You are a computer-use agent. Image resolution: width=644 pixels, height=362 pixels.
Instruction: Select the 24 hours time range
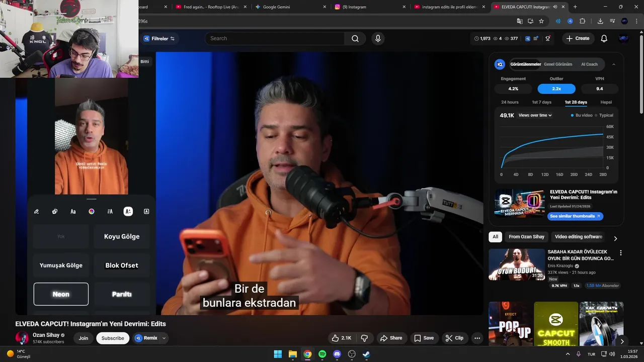pos(510,102)
